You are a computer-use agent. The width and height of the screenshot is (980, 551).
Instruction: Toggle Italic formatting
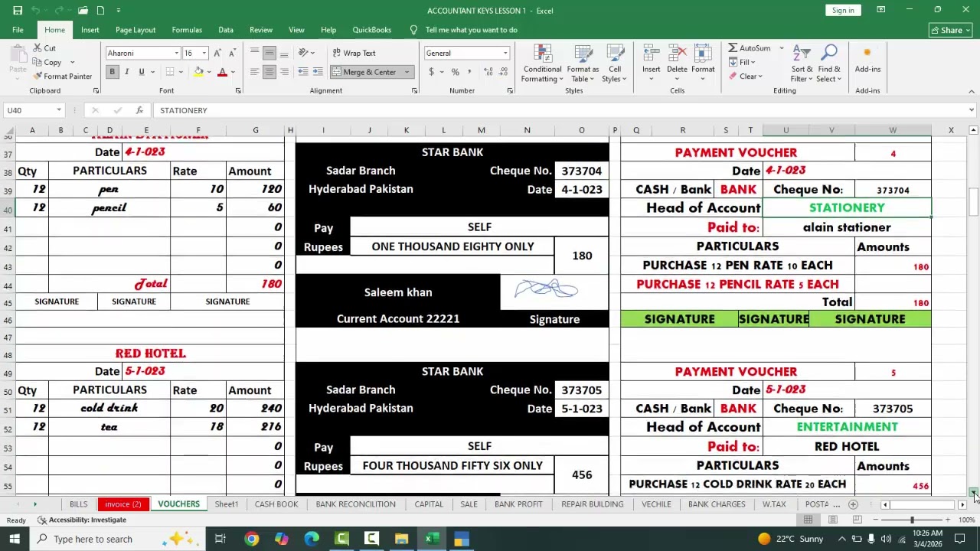pyautogui.click(x=126, y=72)
